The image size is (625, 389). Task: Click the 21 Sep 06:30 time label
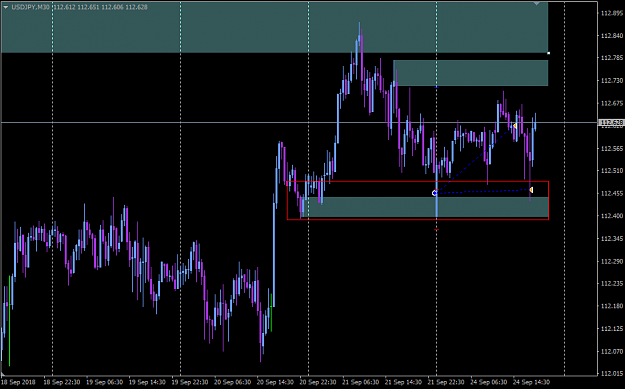(x=361, y=382)
